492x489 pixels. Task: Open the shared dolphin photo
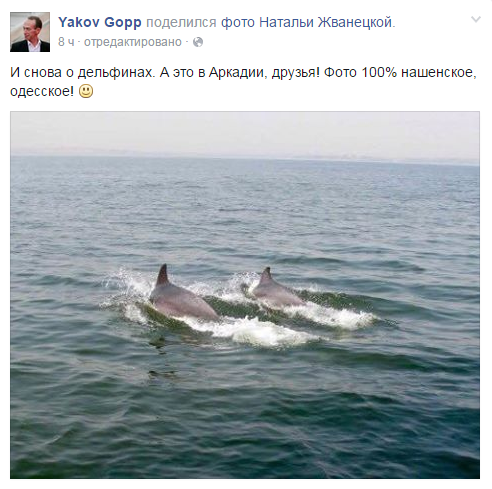click(x=245, y=295)
